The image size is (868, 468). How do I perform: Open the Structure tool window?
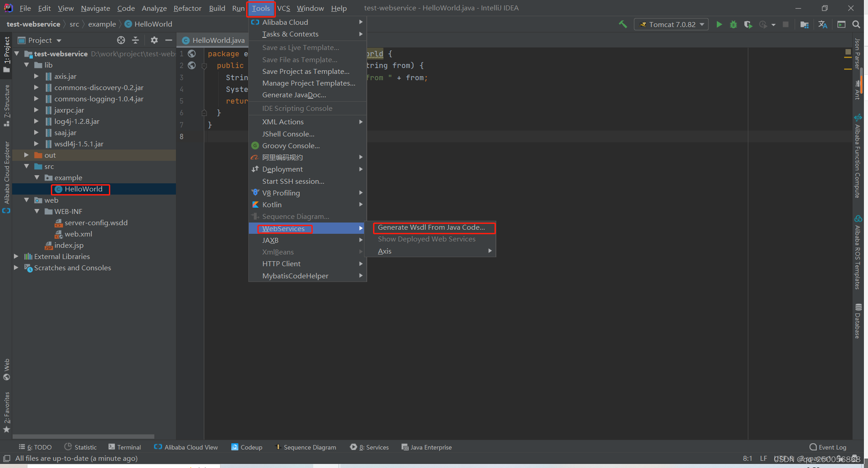click(x=6, y=105)
